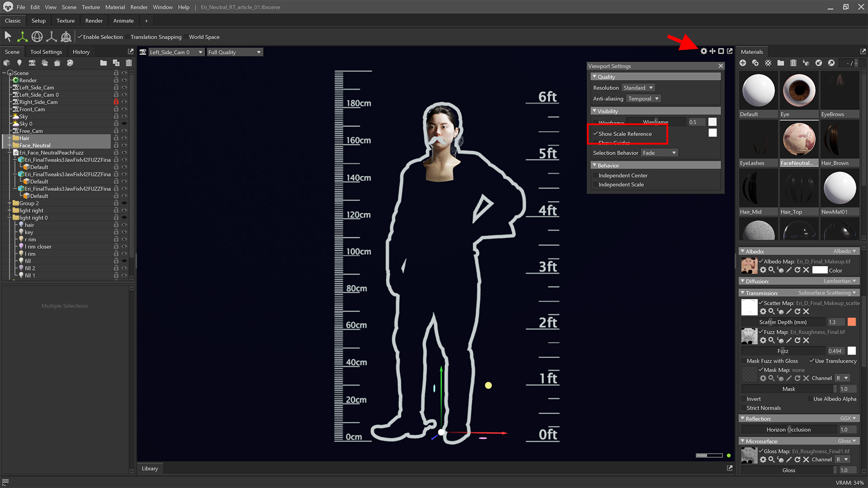Toggle Use Translucency checkbox
The image size is (868, 488).
[x=812, y=361]
